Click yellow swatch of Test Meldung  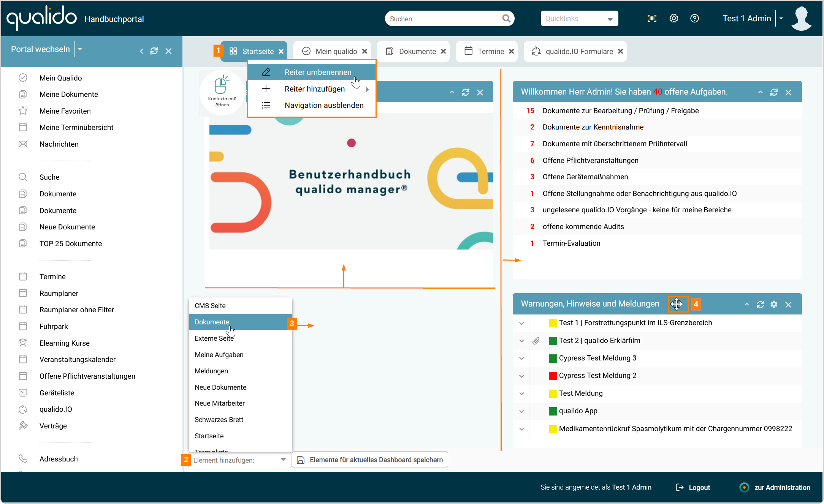click(553, 393)
